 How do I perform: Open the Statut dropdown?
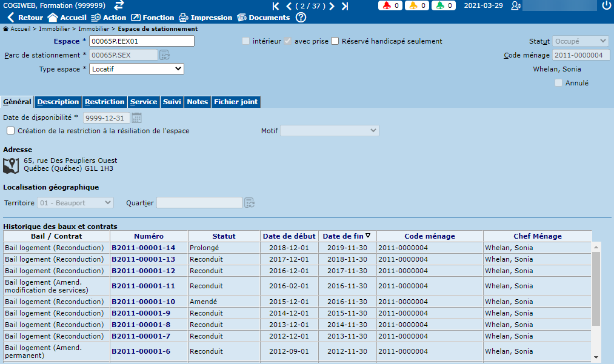pyautogui.click(x=580, y=41)
